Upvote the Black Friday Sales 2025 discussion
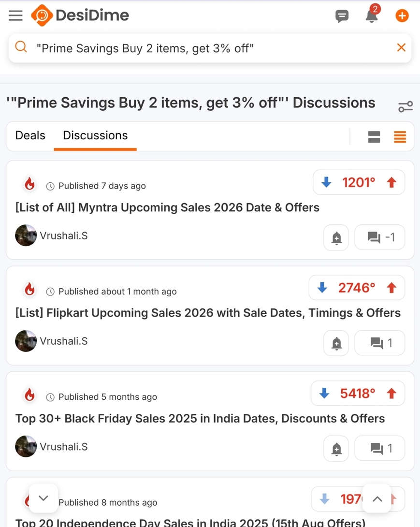 pos(391,394)
